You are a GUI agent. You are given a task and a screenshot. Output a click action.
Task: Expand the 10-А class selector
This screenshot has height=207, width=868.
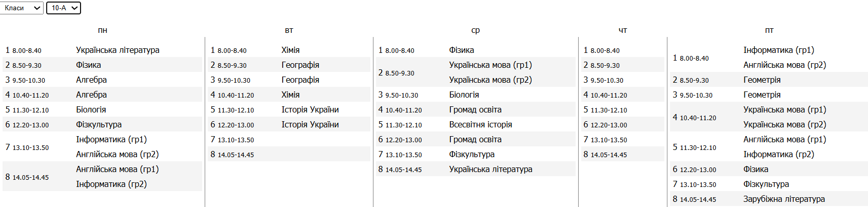pos(64,8)
